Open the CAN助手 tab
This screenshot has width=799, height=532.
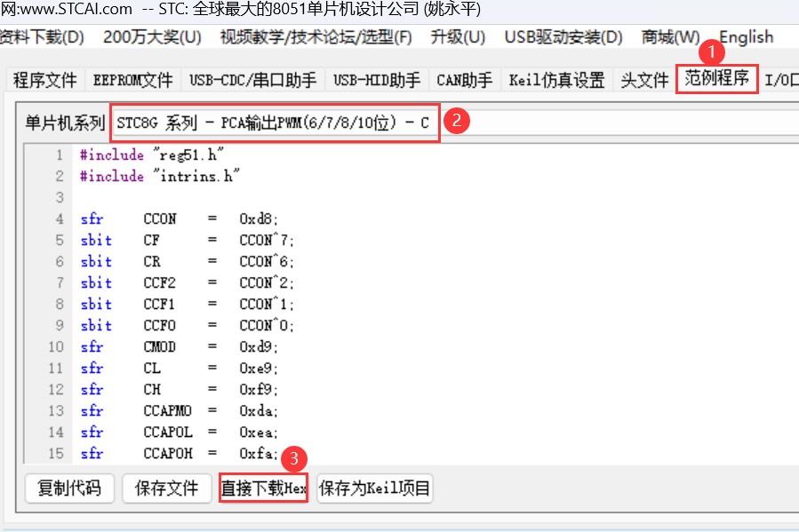[464, 80]
